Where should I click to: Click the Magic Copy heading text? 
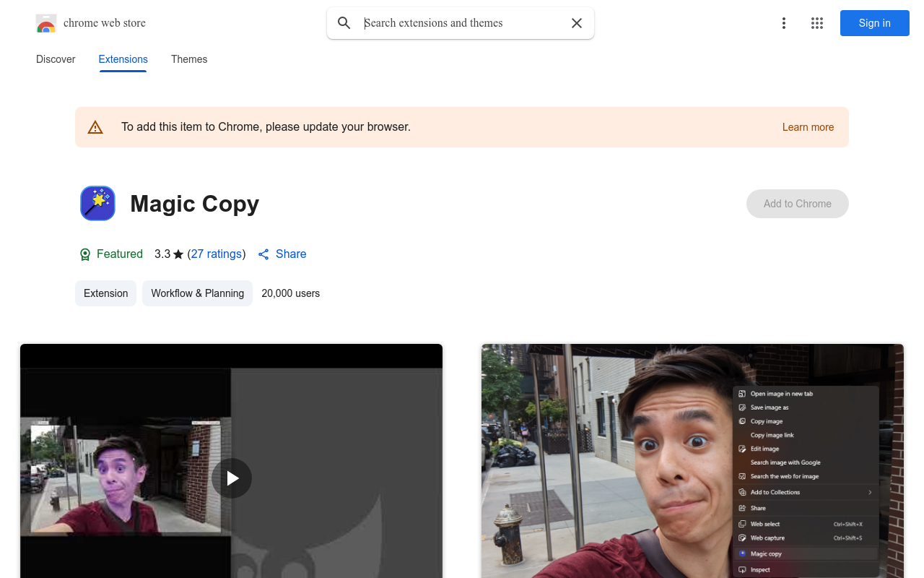tap(194, 204)
